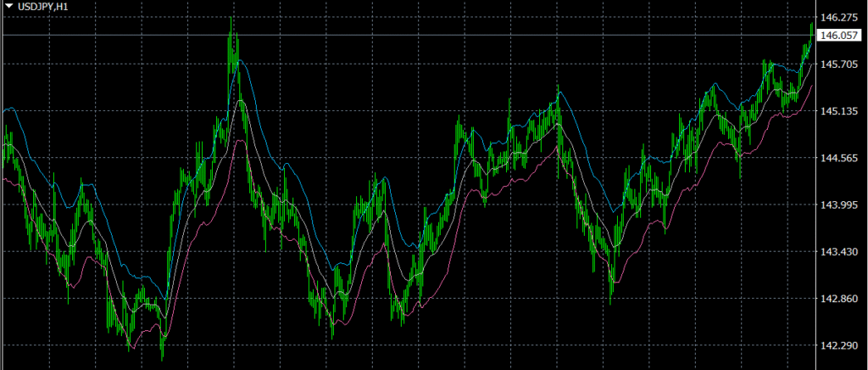The height and width of the screenshot is (370, 868).
Task: Click the triangle arrow beside USDJPY,H1
Action: [x=8, y=7]
